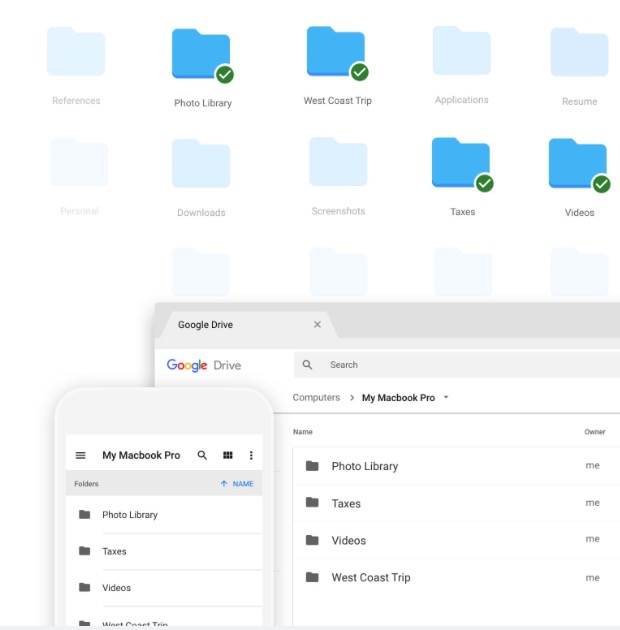Sort by the Name column header
620x630 pixels.
click(303, 432)
